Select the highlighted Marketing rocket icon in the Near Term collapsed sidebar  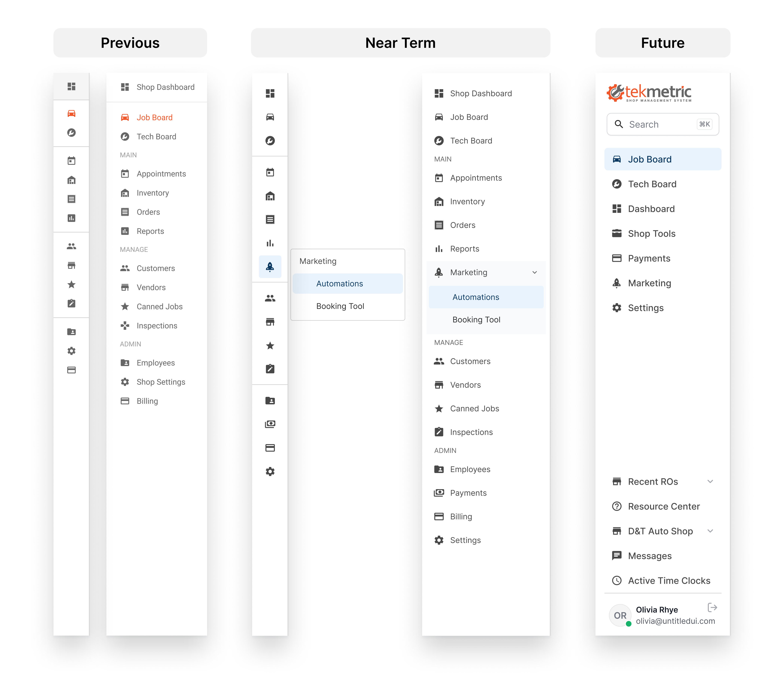[x=270, y=267]
